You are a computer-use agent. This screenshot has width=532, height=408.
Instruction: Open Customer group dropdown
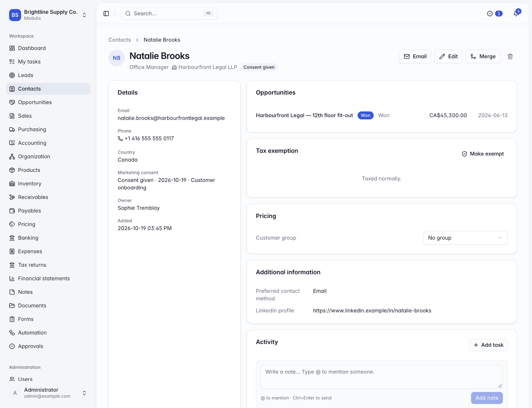465,238
